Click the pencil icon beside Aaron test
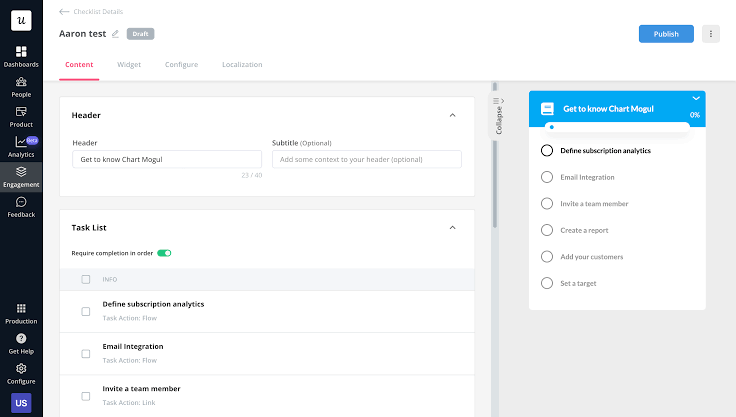 pos(115,34)
